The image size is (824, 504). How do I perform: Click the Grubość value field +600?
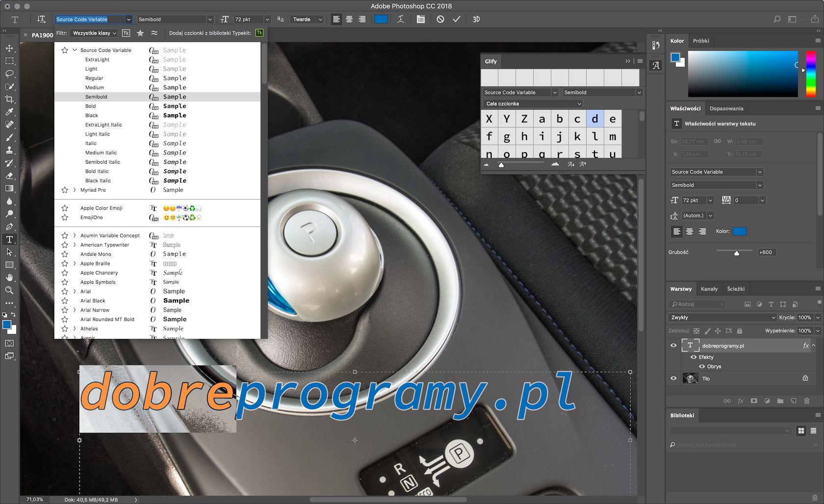767,252
